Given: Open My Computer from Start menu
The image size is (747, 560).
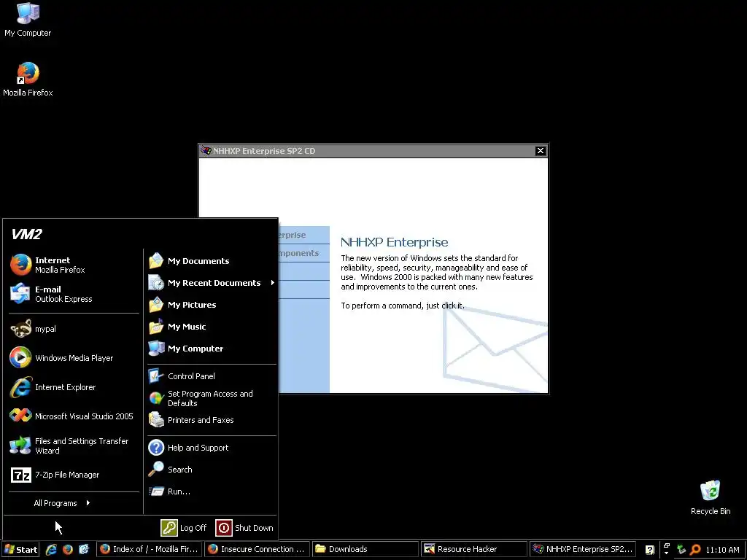Looking at the screenshot, I should tap(212, 349).
